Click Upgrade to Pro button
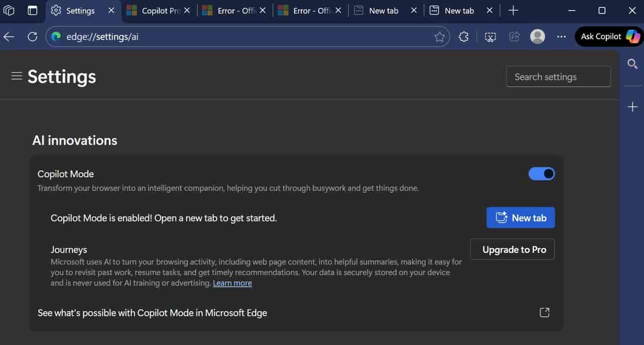This screenshot has width=644, height=345. (512, 249)
